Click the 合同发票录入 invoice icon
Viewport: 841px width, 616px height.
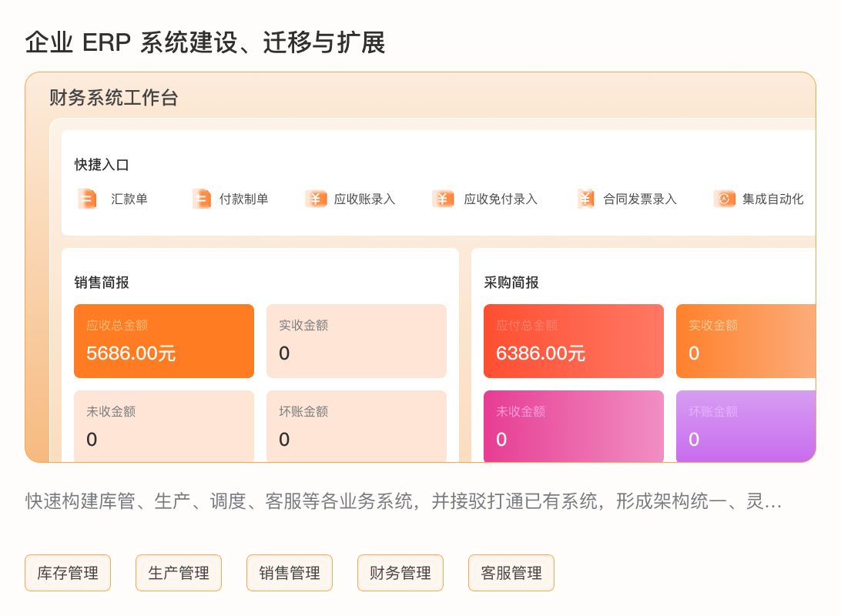tap(585, 199)
